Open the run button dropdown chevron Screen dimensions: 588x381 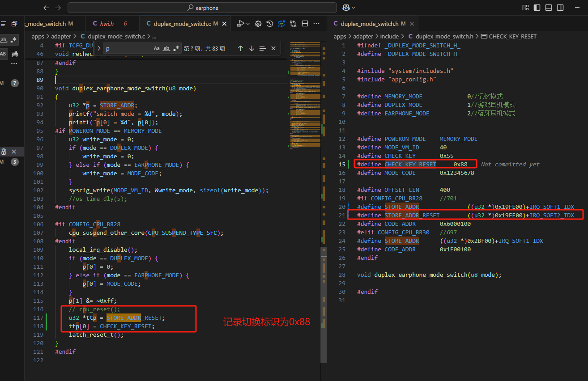point(248,24)
